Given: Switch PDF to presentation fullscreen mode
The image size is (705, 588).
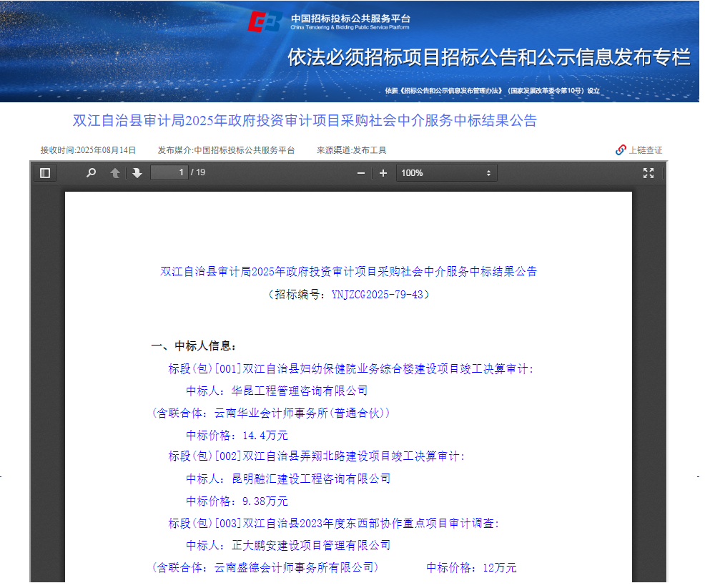Looking at the screenshot, I should pyautogui.click(x=649, y=173).
